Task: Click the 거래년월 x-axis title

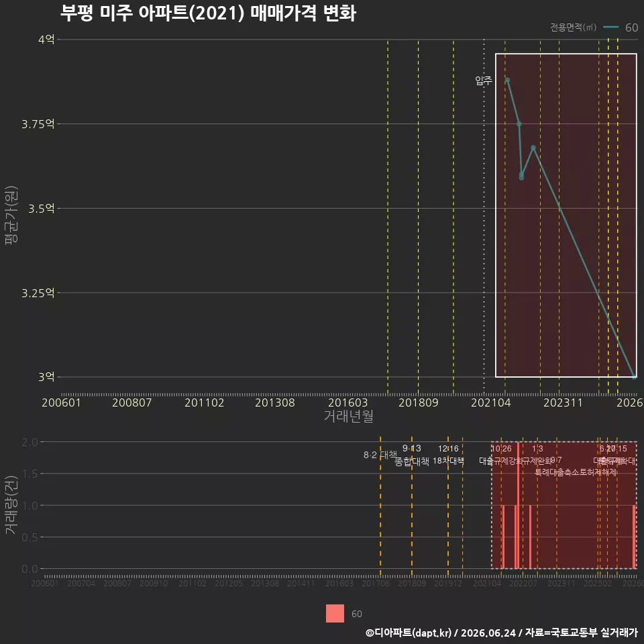Action: tap(349, 416)
